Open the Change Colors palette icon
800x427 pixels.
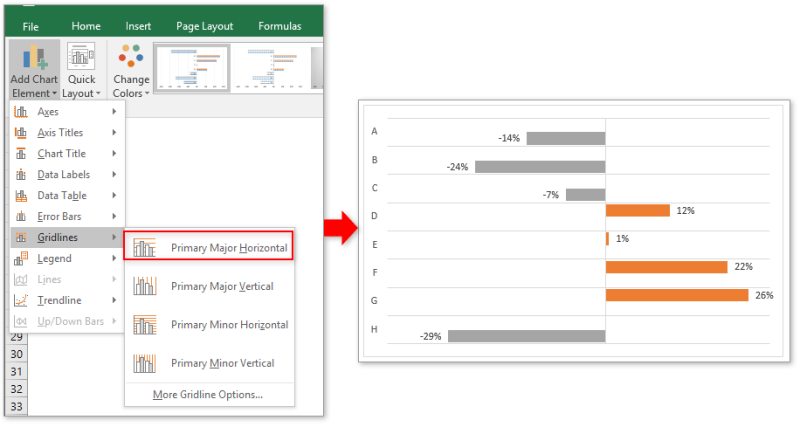[x=131, y=56]
